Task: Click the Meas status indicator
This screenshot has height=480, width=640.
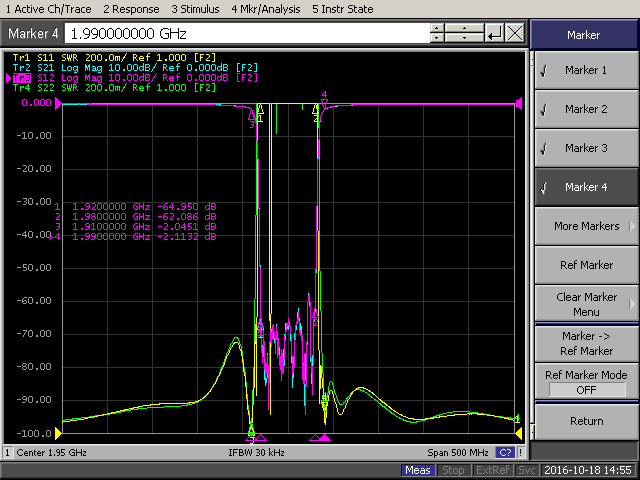Action: (x=419, y=470)
